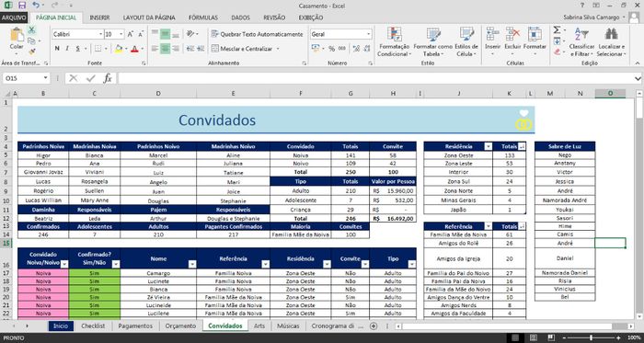The height and width of the screenshot is (343, 644).
Task: Increase decimal places
Action: click(x=356, y=49)
